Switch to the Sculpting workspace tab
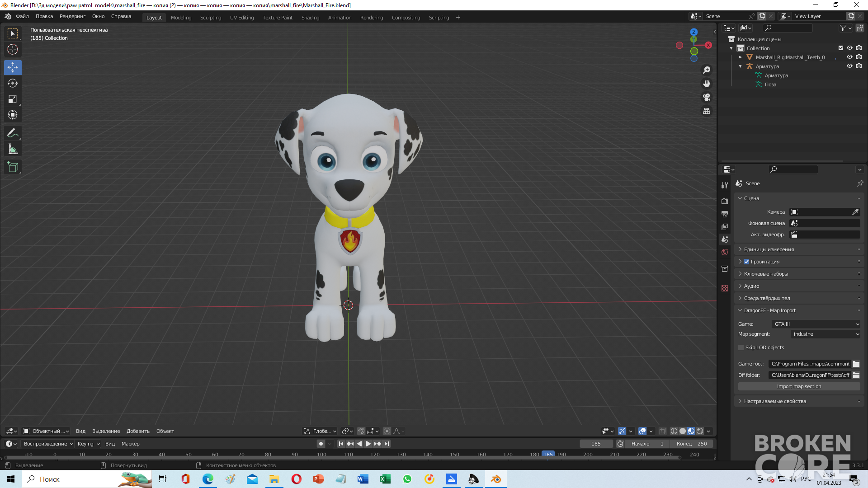The image size is (868, 488). pyautogui.click(x=211, y=18)
